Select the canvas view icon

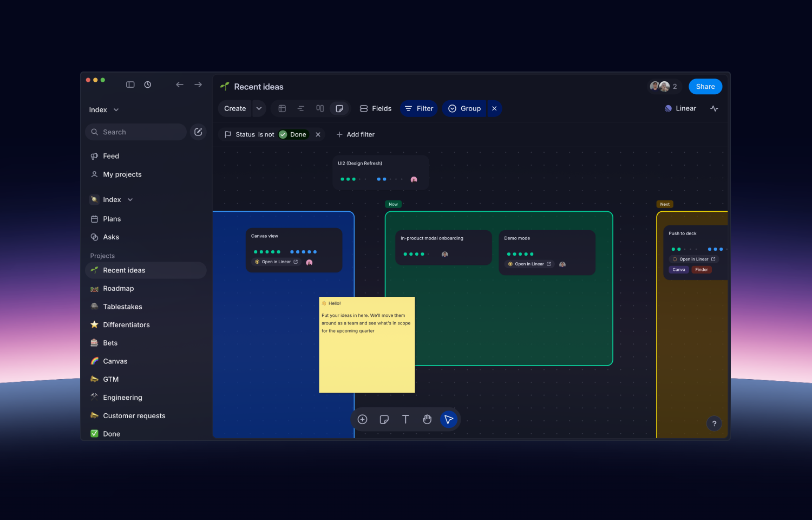pos(339,108)
